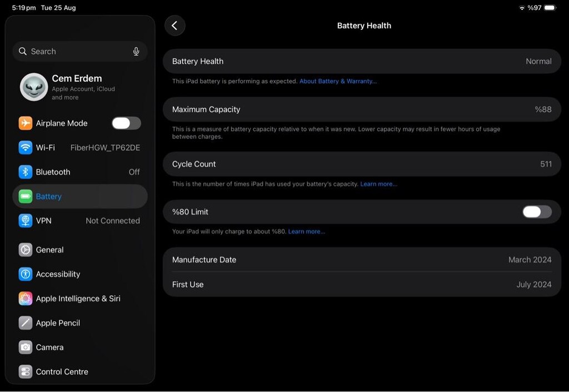Select the First Use July 2024 value
569x392 pixels.
click(x=534, y=285)
